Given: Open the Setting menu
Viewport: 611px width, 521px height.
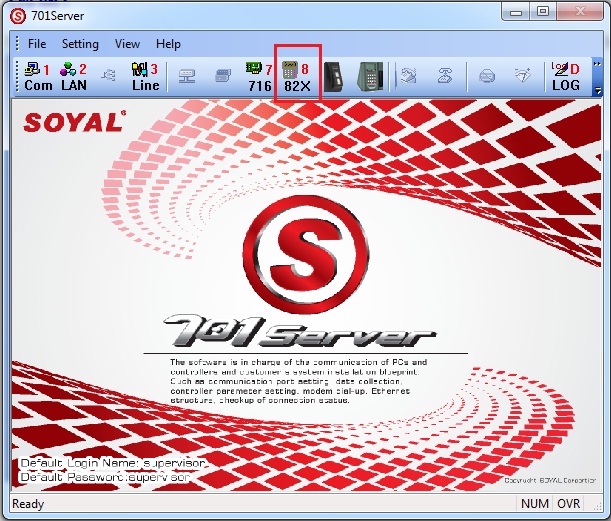Looking at the screenshot, I should click(x=80, y=44).
